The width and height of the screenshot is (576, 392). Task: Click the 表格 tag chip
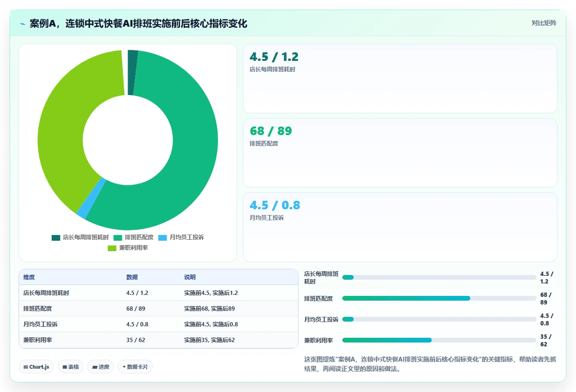point(70,367)
